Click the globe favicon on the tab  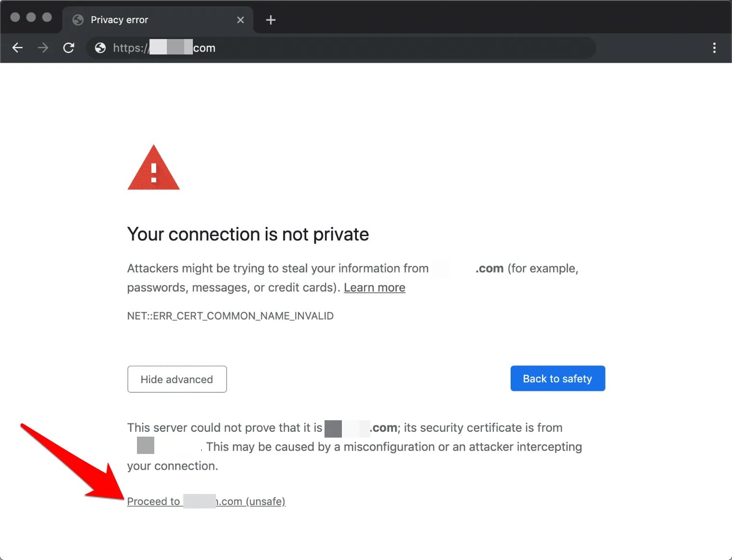click(78, 20)
